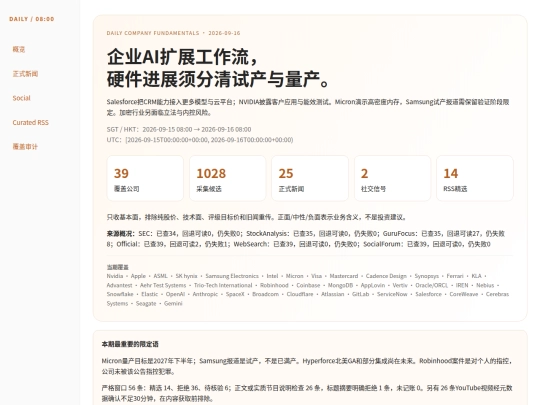Viewport: 540px width, 405px height.
Task: Click the Cloudflare company tag
Action: click(300, 294)
